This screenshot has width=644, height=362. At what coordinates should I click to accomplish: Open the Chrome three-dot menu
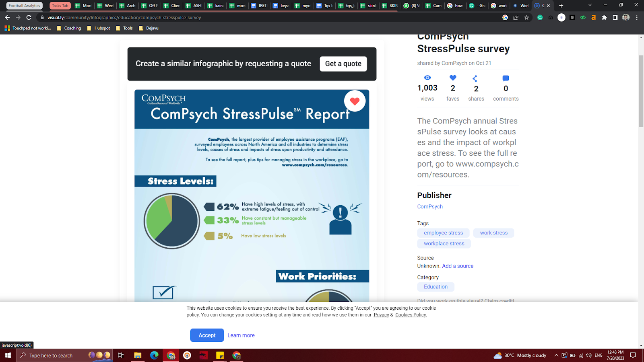click(x=637, y=17)
